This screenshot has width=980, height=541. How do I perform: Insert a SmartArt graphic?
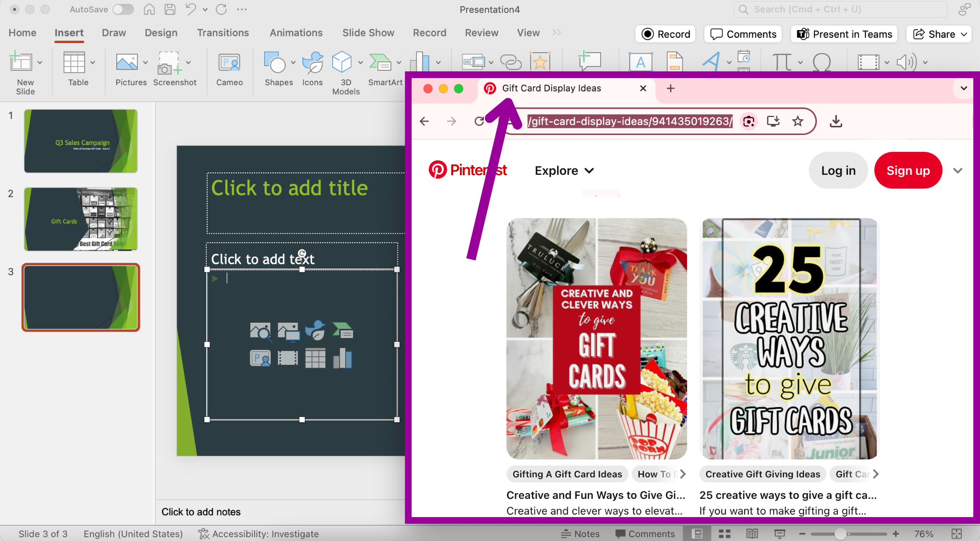point(380,62)
